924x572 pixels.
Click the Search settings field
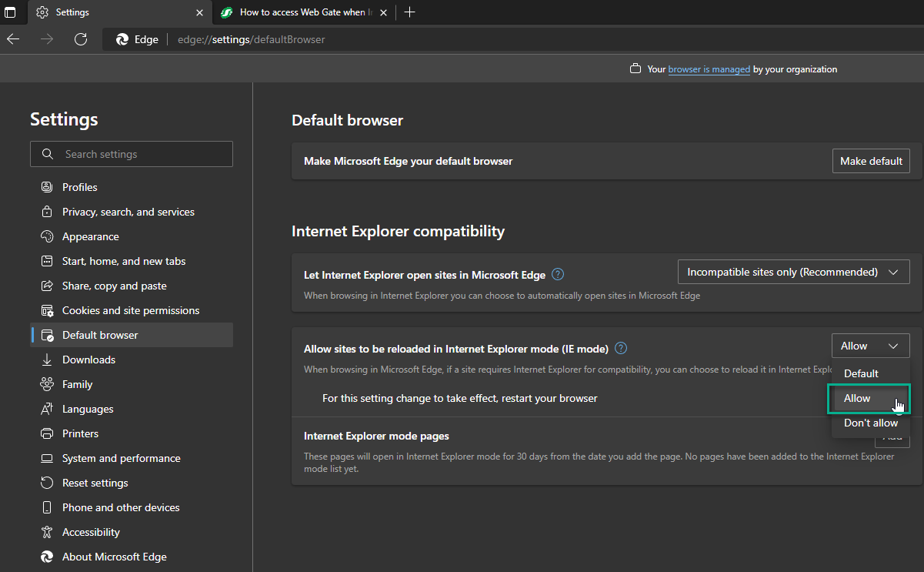pos(132,154)
